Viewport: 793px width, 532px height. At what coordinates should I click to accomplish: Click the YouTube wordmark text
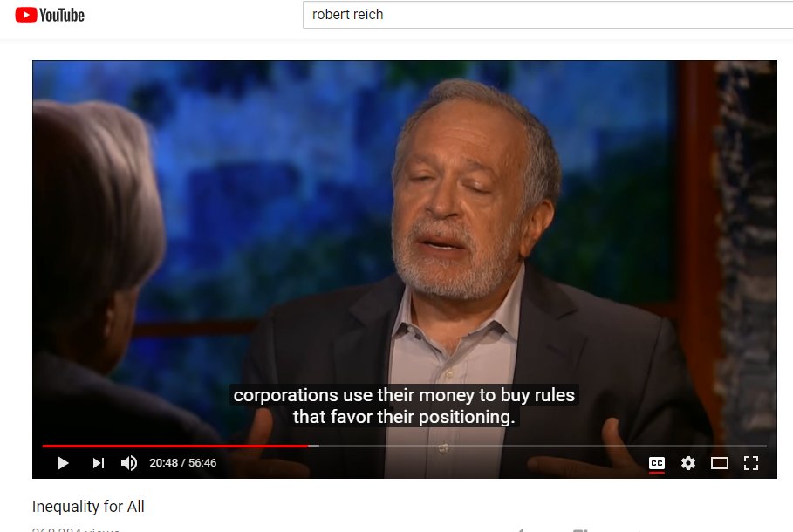(62, 15)
